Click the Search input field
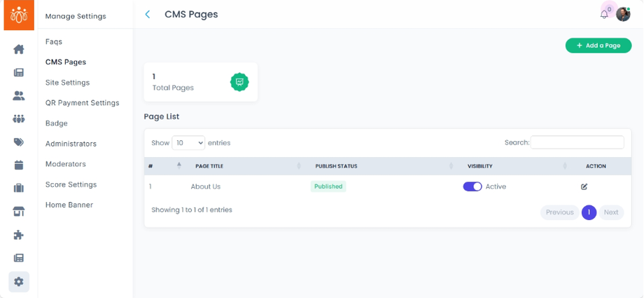This screenshot has height=298, width=644. coord(577,142)
